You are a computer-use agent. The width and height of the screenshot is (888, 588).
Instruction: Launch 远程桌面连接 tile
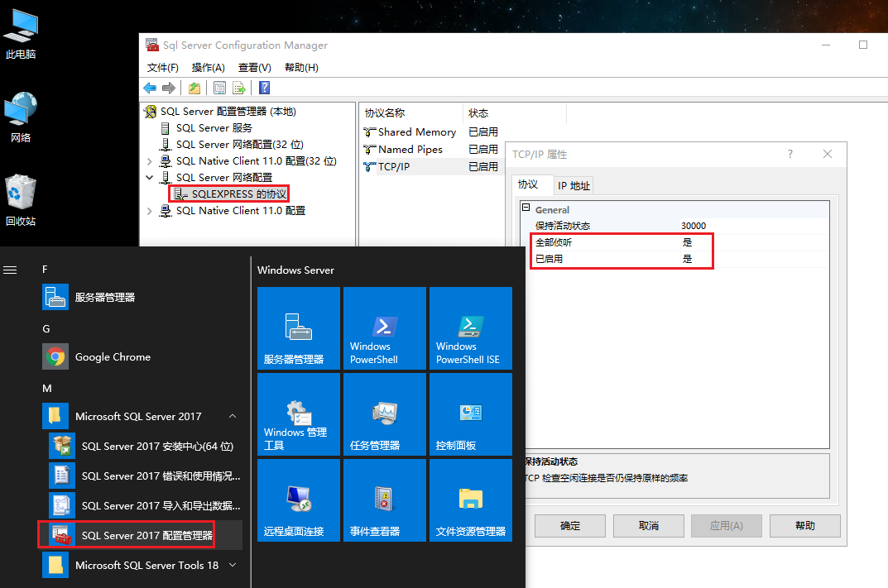tap(298, 500)
